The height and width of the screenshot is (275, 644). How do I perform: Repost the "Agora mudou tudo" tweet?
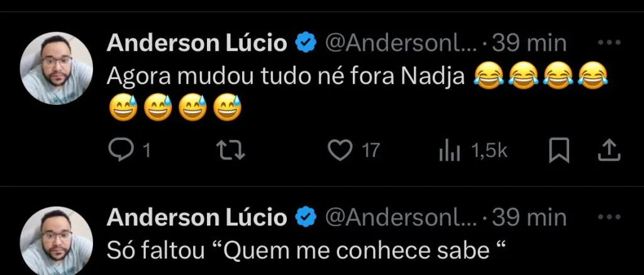coord(235,151)
